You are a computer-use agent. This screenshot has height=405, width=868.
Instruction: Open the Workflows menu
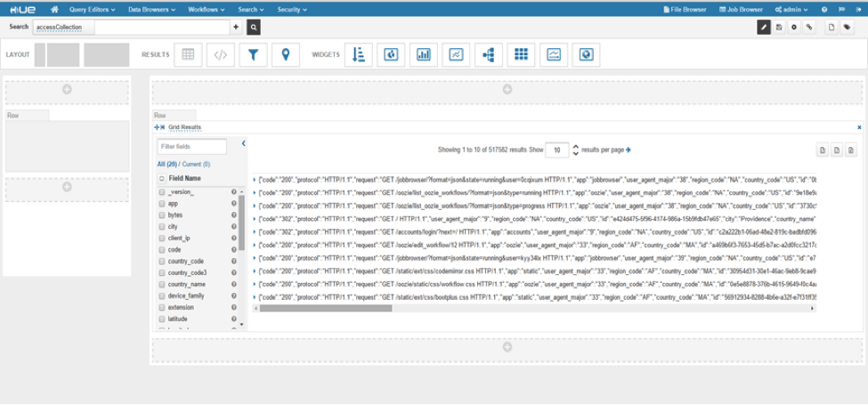coord(204,9)
